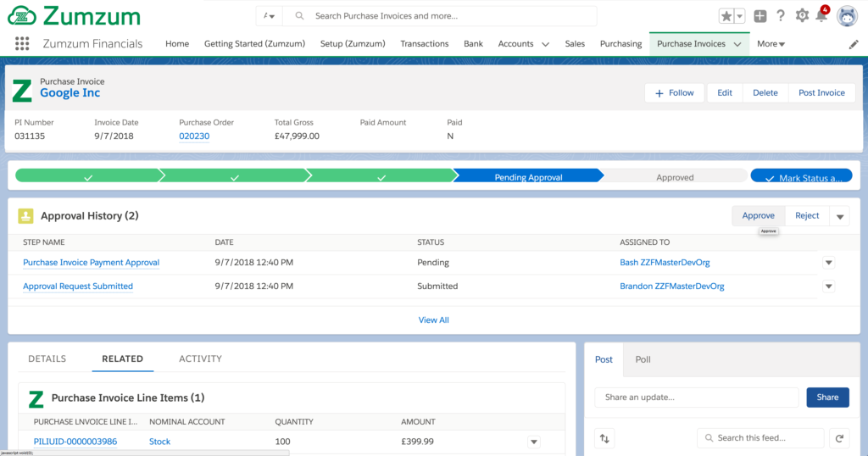
Task: Click the Reject button
Action: [x=807, y=216]
